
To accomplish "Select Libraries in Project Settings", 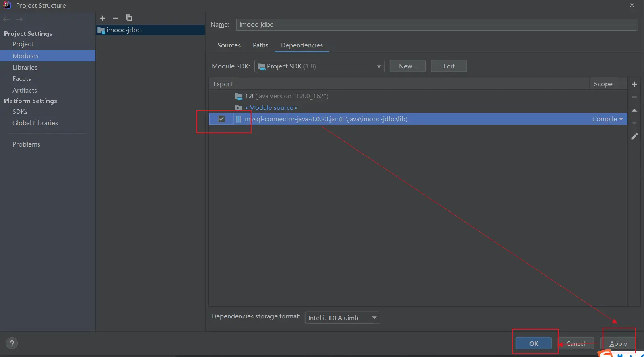I will (25, 67).
